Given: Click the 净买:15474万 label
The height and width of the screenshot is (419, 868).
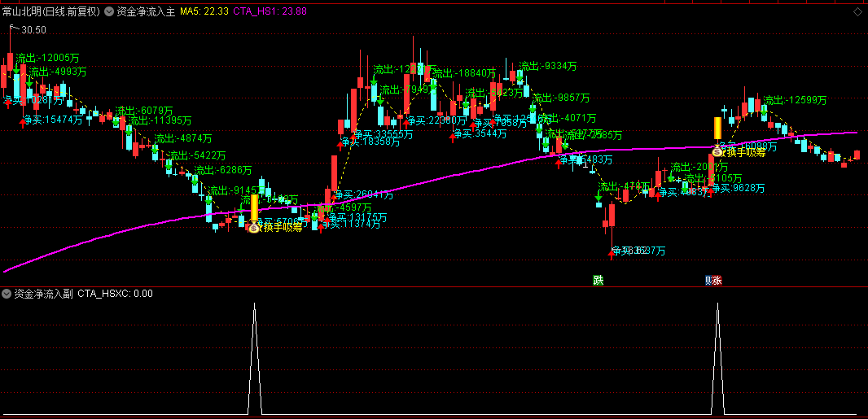Looking at the screenshot, I should tap(54, 120).
